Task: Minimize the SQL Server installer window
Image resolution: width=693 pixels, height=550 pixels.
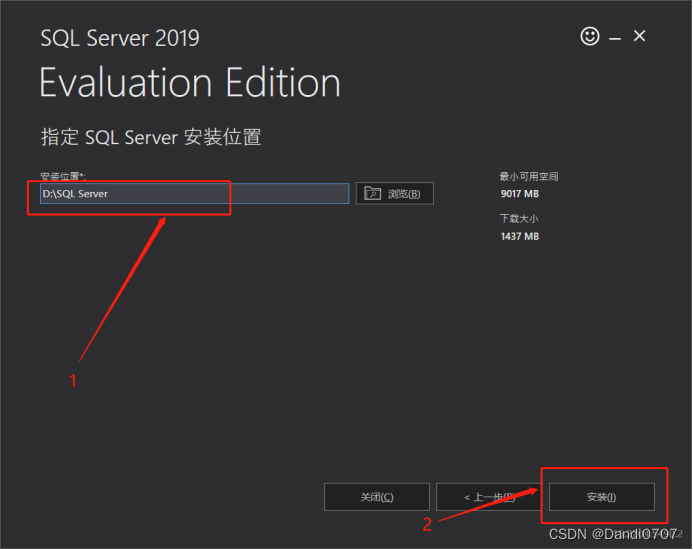Action: tap(615, 39)
